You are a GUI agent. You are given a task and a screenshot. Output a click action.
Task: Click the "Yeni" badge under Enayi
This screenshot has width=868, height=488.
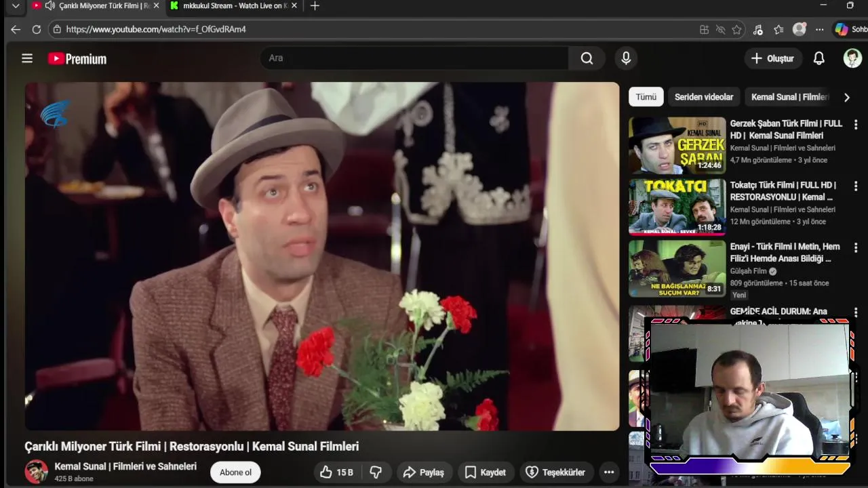pos(739,295)
